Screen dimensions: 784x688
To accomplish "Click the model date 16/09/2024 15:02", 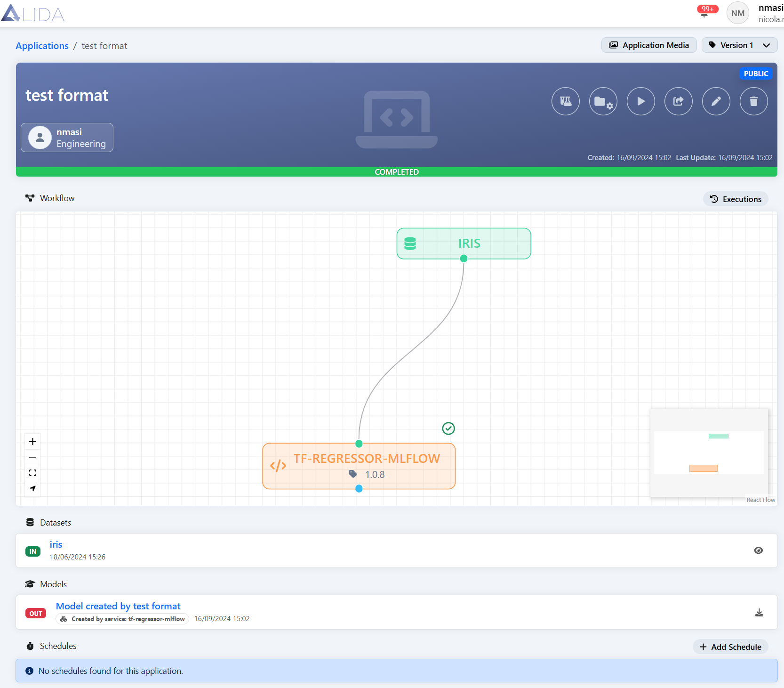I will (x=222, y=619).
